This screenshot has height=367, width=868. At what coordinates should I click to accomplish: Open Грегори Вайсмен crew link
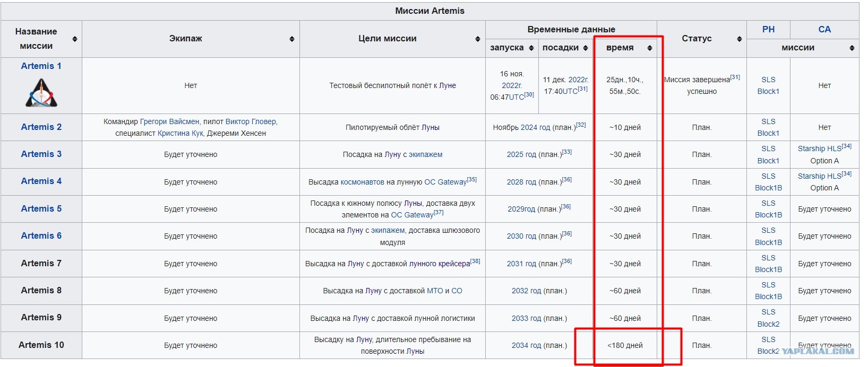point(170,121)
